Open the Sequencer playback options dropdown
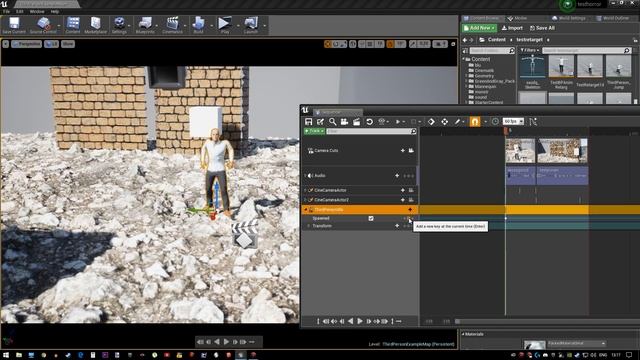Screen dimensions: 640x360 click(400, 122)
